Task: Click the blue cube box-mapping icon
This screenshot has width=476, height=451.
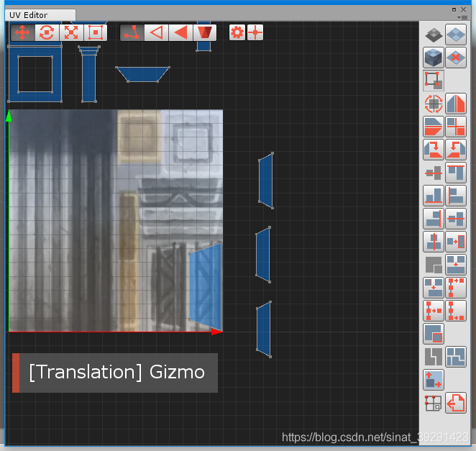Action: 433,58
